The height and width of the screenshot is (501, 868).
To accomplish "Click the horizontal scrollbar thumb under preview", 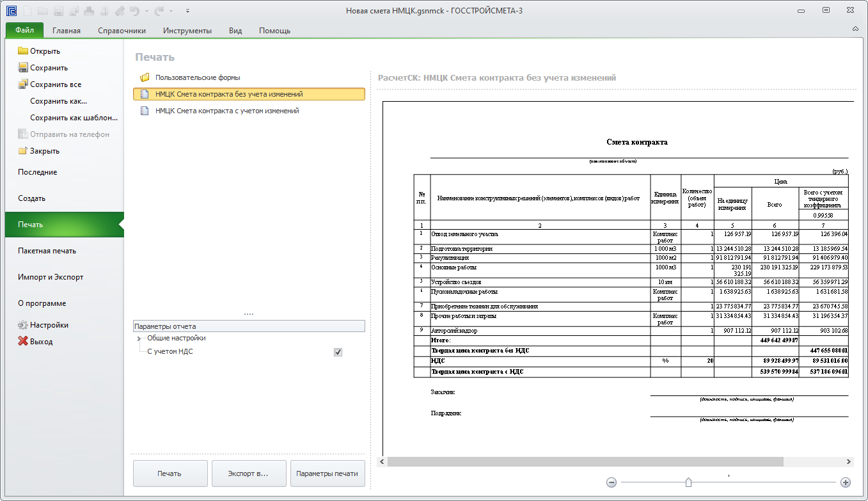I will click(585, 461).
